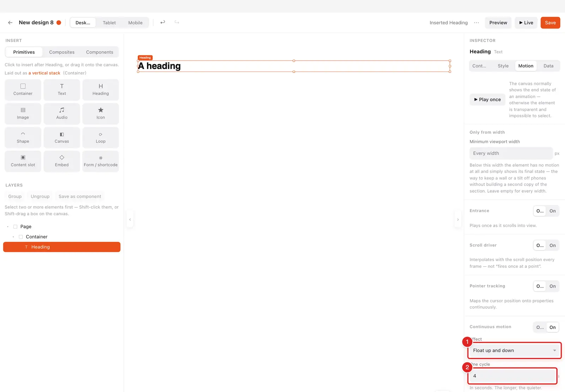The width and height of the screenshot is (565, 392).
Task: Insert an Audio primitive
Action: point(62,114)
